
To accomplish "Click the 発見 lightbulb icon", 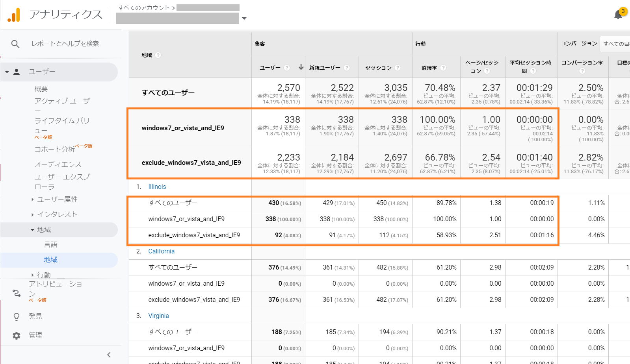I will (17, 316).
